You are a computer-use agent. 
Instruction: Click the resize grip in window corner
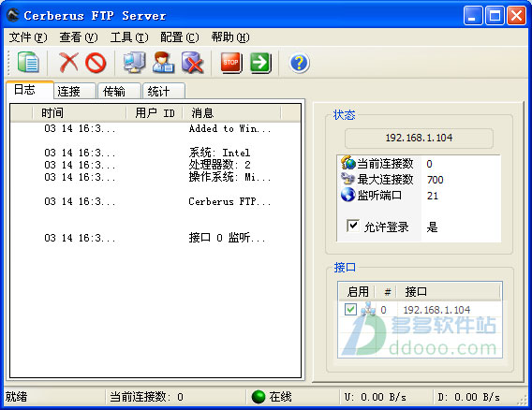click(x=522, y=400)
